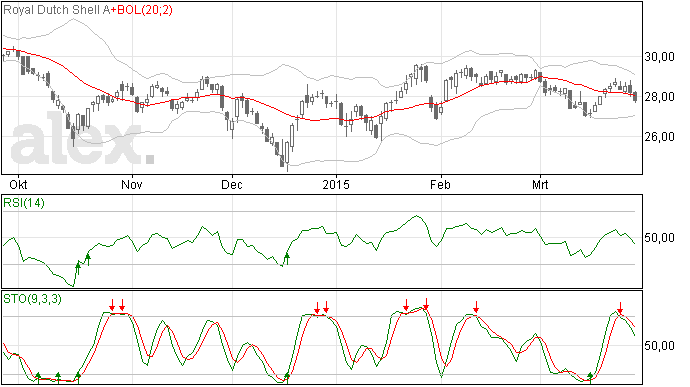Click the green STO buy arrow in March
Image resolution: width=690 pixels, height=387 pixels.
click(x=590, y=377)
